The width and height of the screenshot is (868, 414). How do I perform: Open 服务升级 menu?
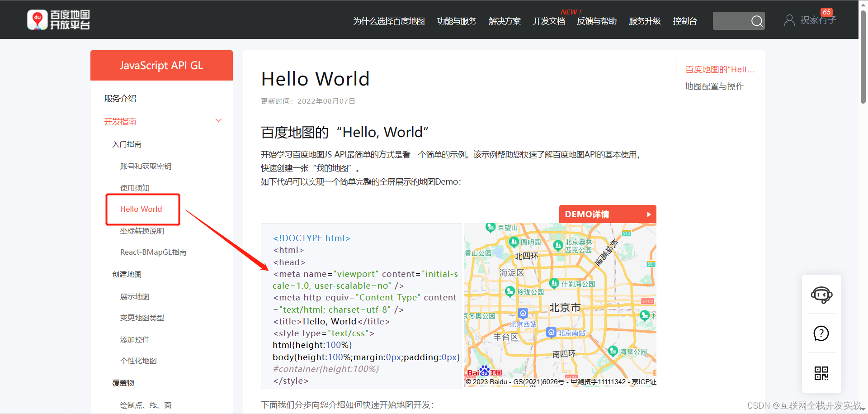coord(645,21)
